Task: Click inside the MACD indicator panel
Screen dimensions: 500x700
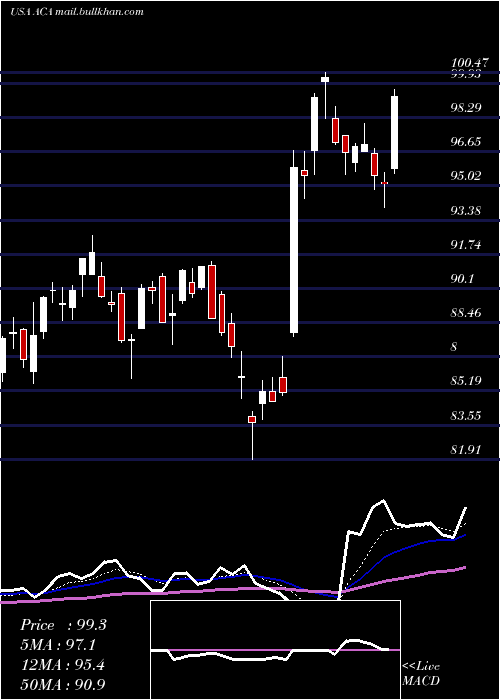Action: coord(275,650)
